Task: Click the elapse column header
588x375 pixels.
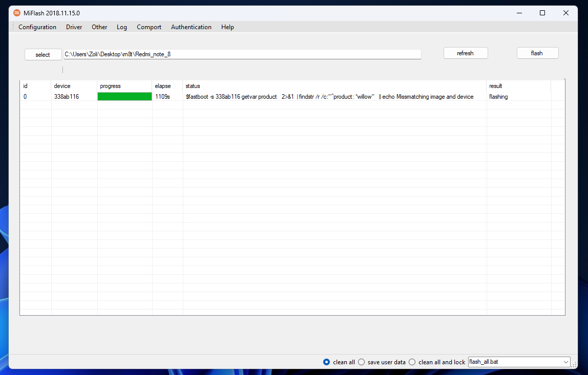Action: [x=167, y=86]
